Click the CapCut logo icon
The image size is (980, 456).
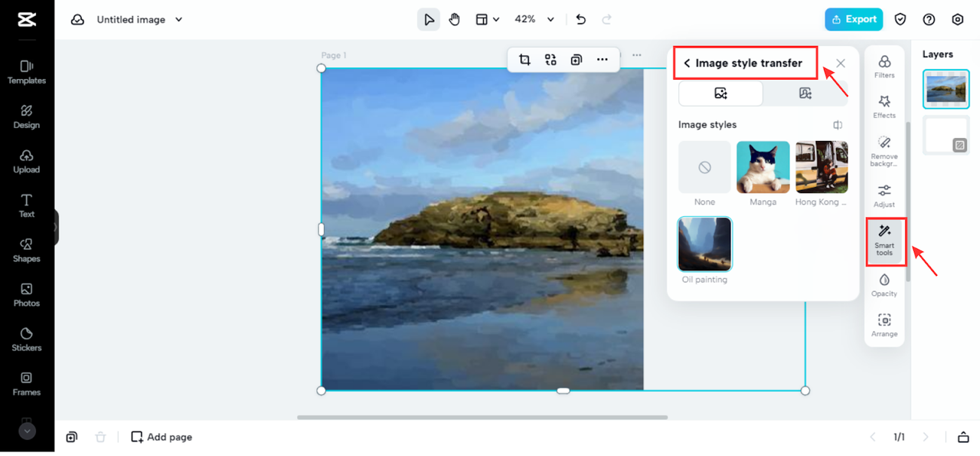[27, 19]
